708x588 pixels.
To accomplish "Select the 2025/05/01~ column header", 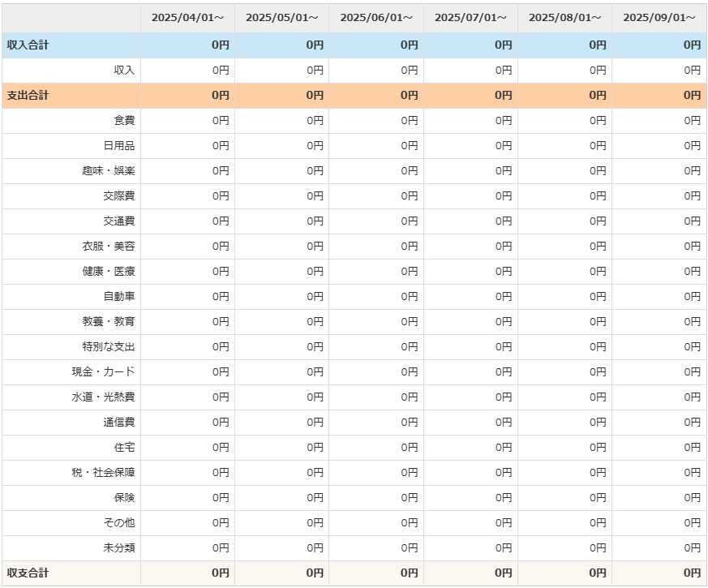I will 281,18.
